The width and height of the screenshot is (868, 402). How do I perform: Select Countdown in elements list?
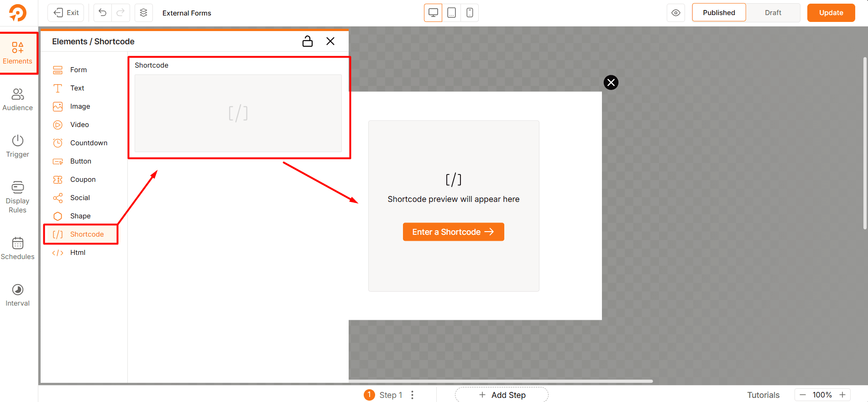89,143
